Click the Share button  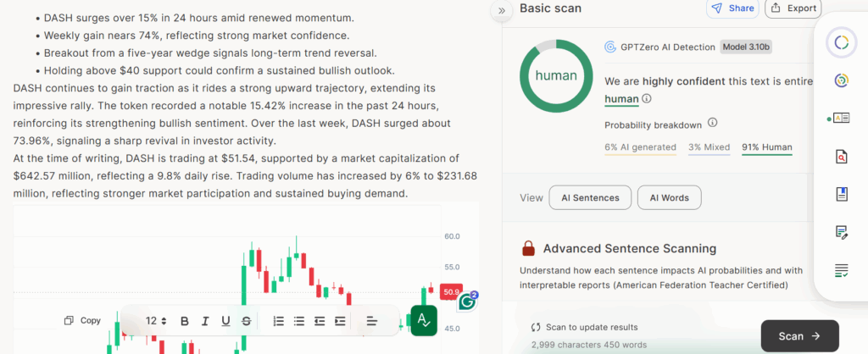point(732,8)
